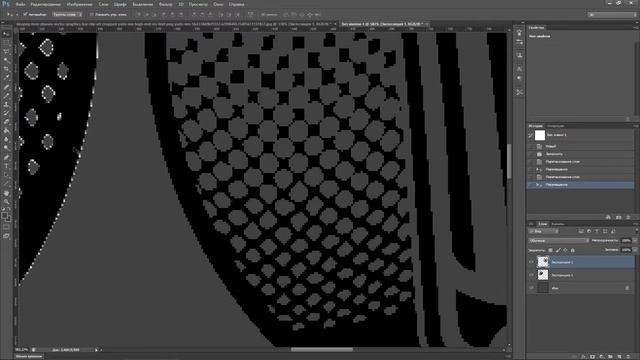
Task: Open the layer filter kind dropdown
Action: [x=544, y=231]
